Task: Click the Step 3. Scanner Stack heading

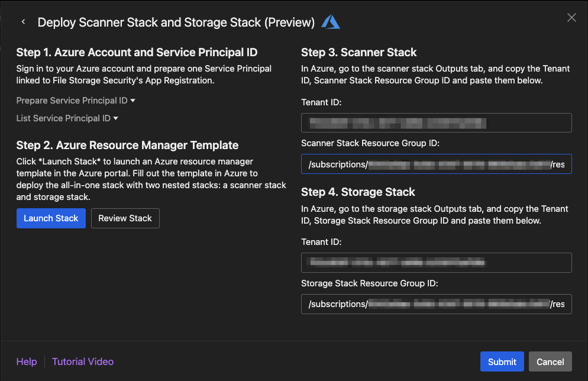Action: click(358, 52)
